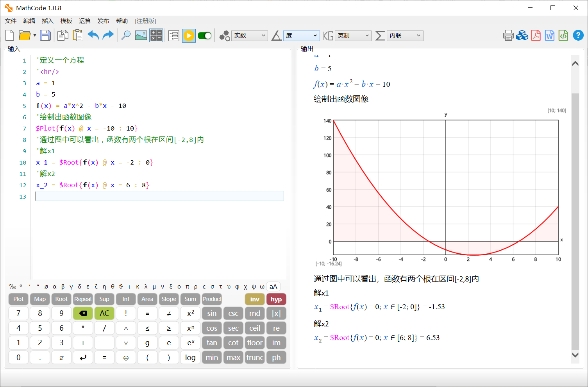Screen dimensions: 588x387
Task: Open the 文件 menu
Action: [x=11, y=21]
